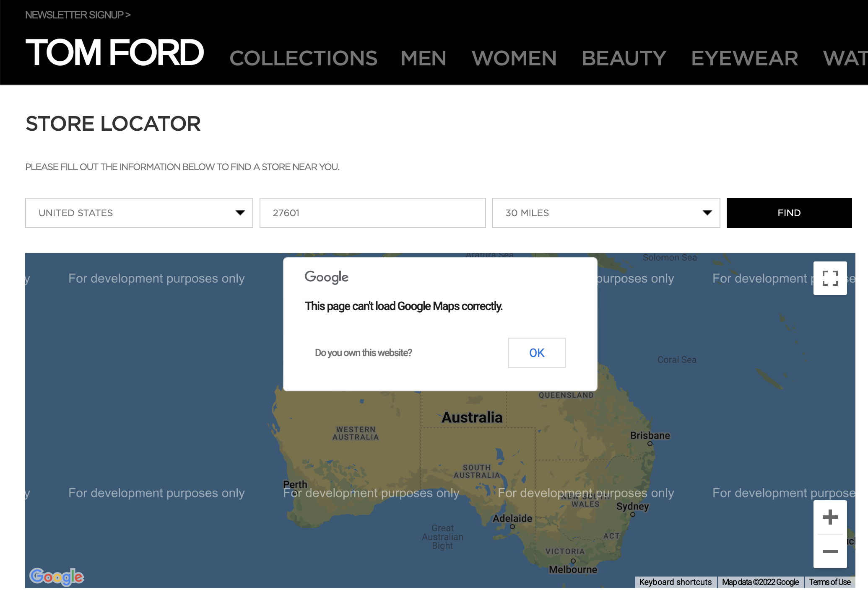Click the Map data ©2022 Google text
This screenshot has height=600, width=868.
coord(761,582)
